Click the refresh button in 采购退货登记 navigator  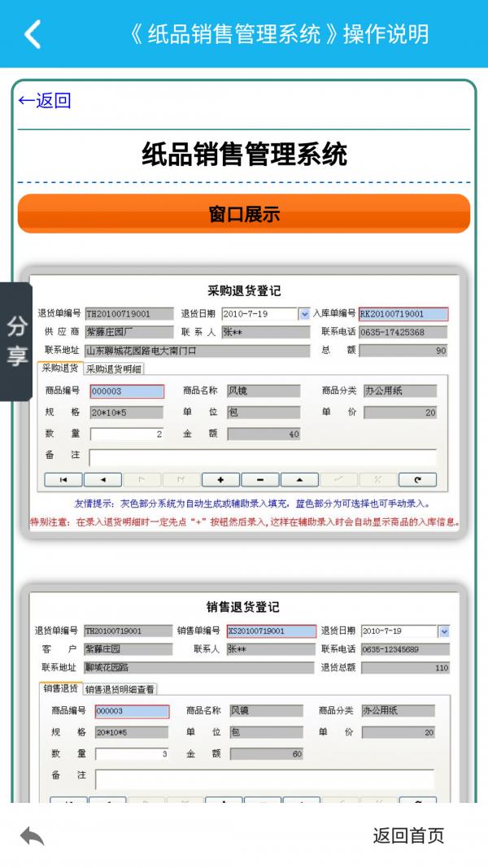(418, 480)
